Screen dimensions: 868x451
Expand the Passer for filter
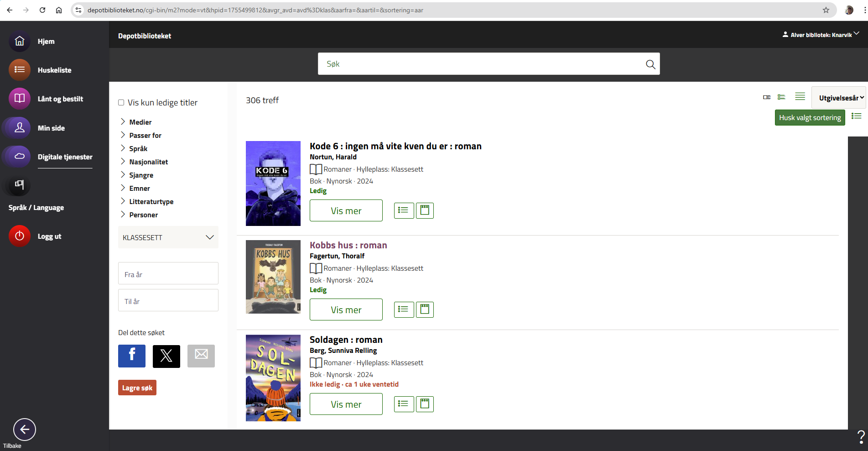pos(140,135)
